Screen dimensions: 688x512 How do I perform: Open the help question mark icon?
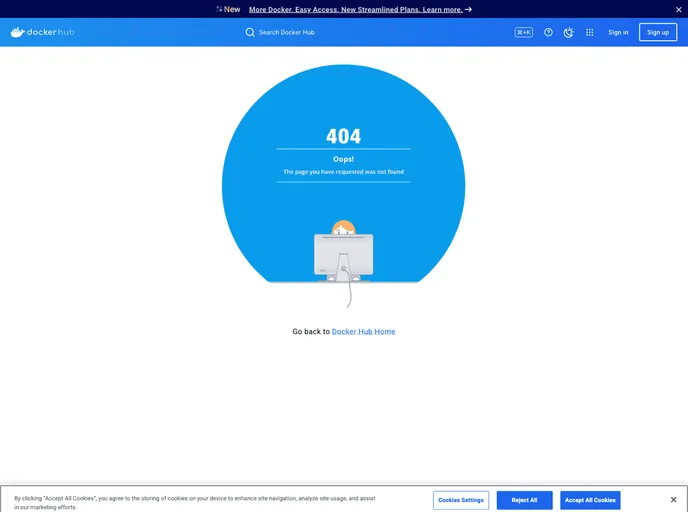click(548, 32)
